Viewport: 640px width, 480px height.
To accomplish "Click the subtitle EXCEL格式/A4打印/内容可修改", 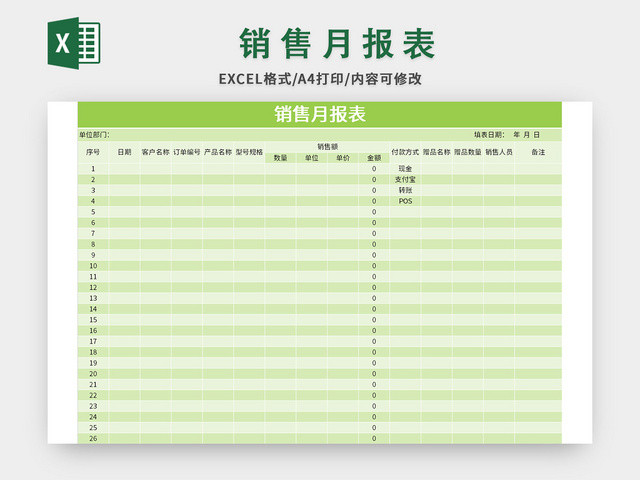I will click(x=320, y=79).
